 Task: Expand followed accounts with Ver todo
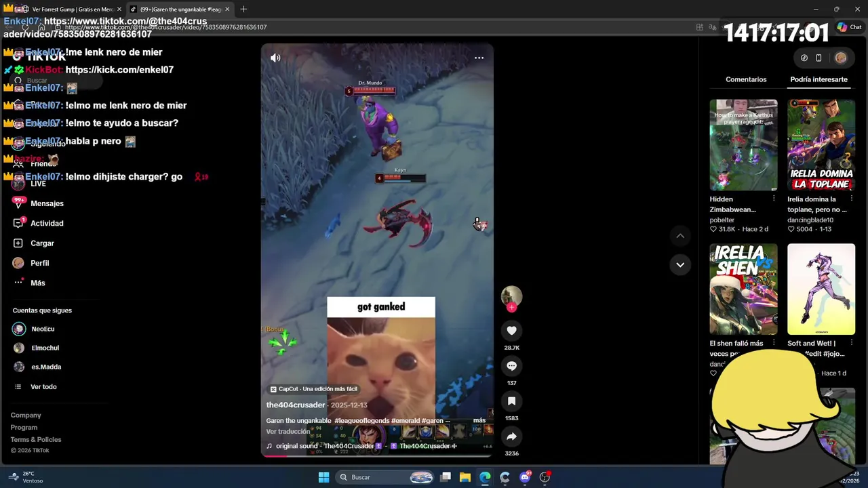tap(43, 386)
